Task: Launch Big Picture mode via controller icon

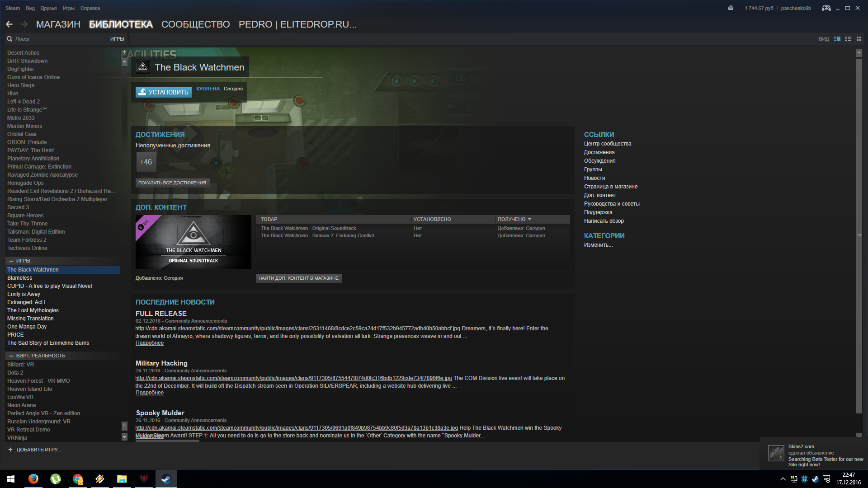Action: [826, 8]
